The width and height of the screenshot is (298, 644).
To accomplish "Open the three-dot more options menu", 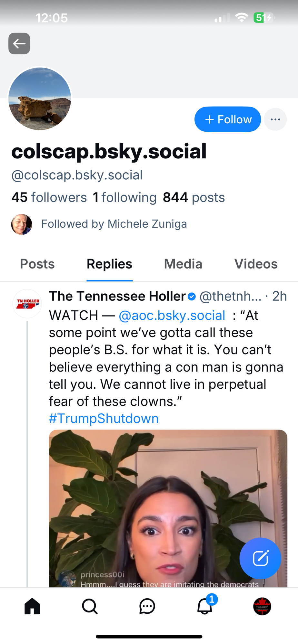I will tap(275, 119).
